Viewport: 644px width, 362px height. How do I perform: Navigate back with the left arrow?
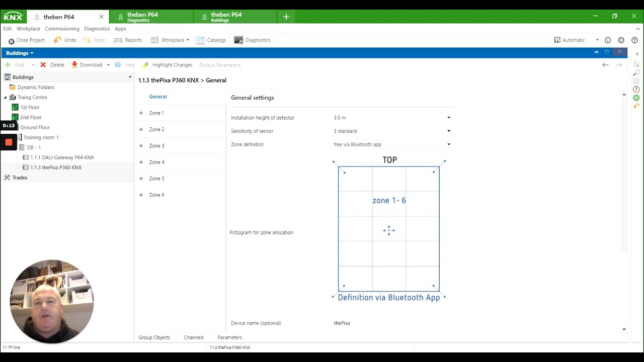coord(606,65)
